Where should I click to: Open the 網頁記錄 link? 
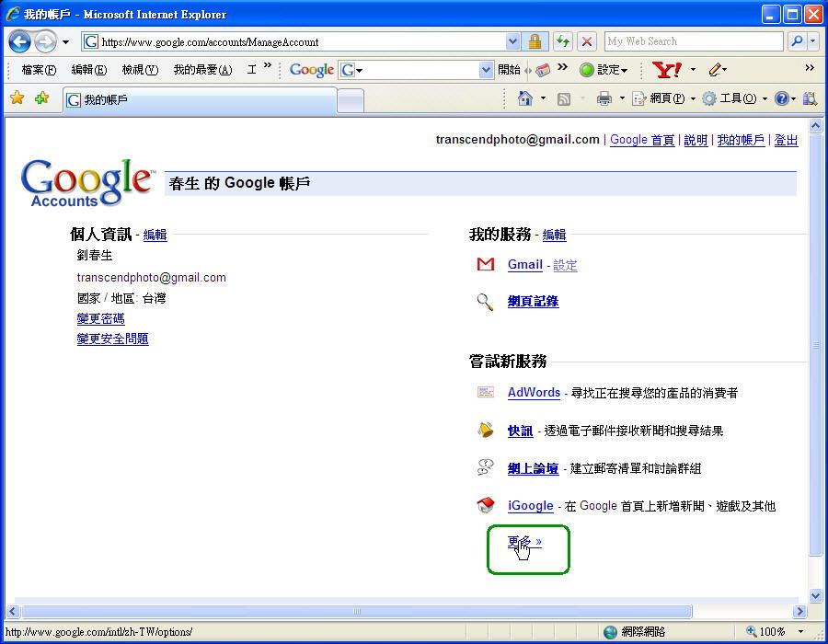pos(533,302)
